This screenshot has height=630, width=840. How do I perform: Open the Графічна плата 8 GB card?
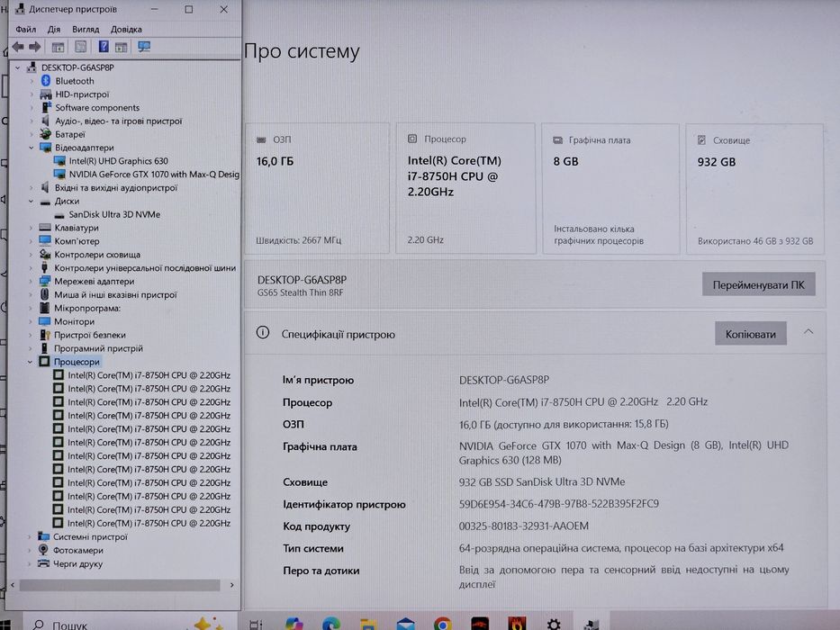(610, 189)
